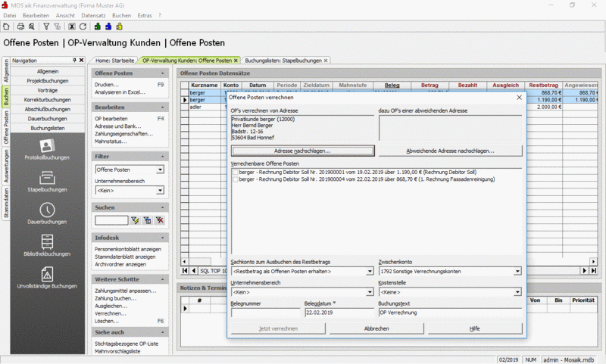This screenshot has height=364, width=606.
Task: Click Adresse nachschlagen button
Action: coord(302,151)
